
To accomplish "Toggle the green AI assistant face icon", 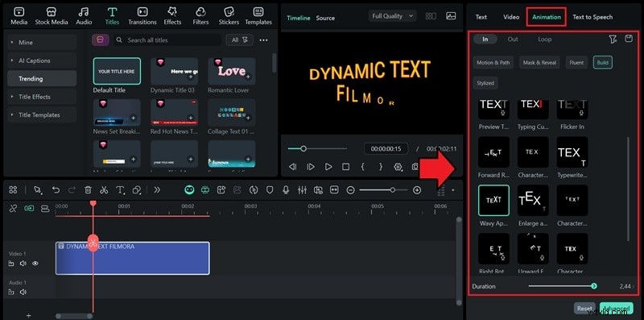I will [189, 189].
